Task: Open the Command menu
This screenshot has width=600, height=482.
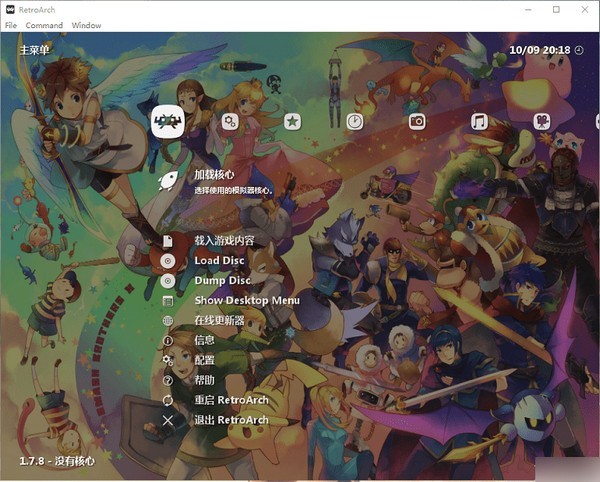Action: click(44, 25)
